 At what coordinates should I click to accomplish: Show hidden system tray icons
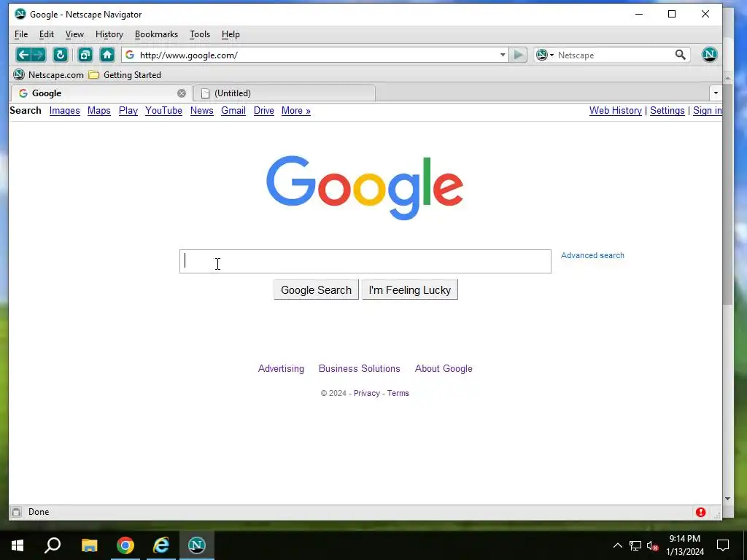(617, 545)
